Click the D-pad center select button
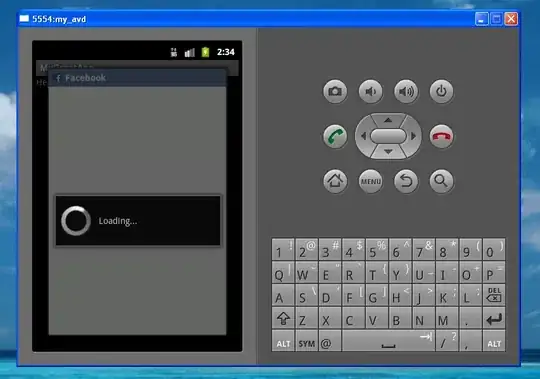 [x=388, y=136]
